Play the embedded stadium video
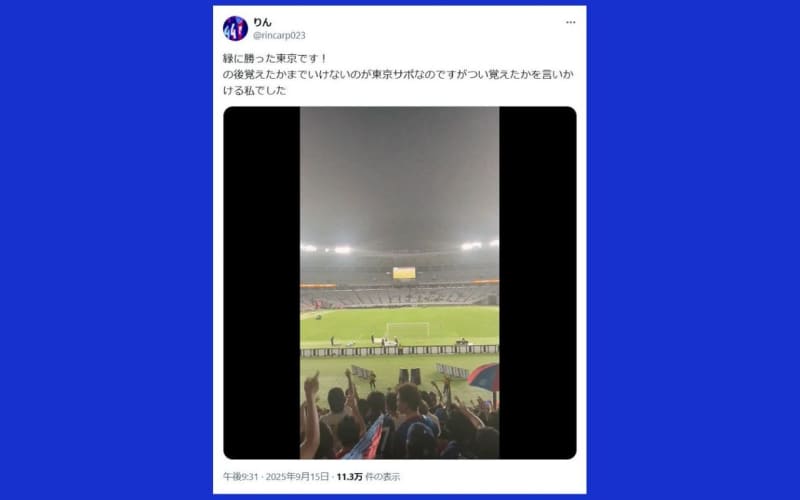Image resolution: width=800 pixels, height=500 pixels. pos(399,283)
